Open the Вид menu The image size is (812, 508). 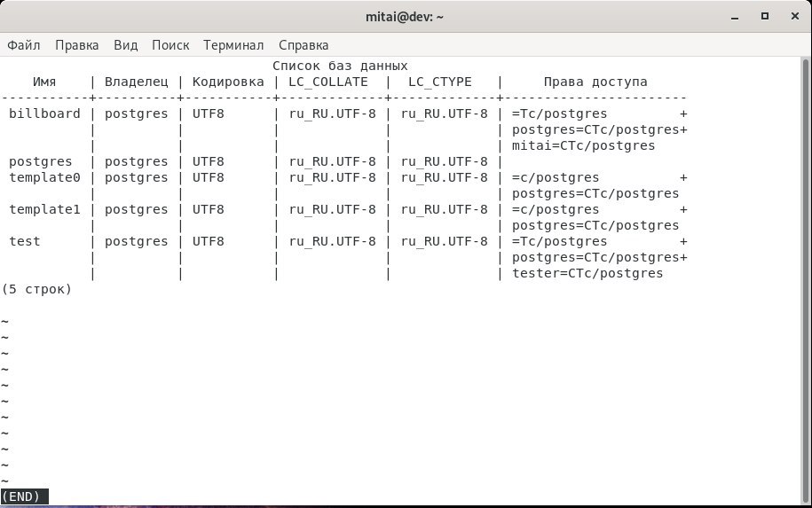126,45
